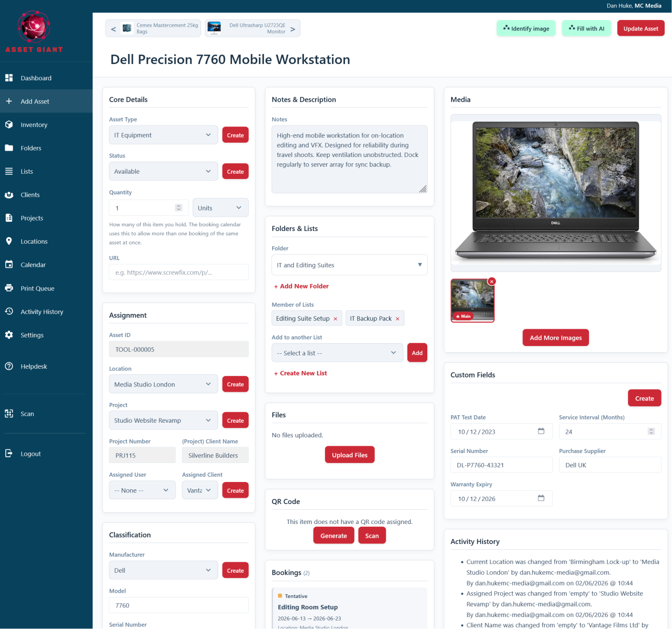The image size is (672, 629).
Task: Open the Units dropdown
Action: point(220,208)
